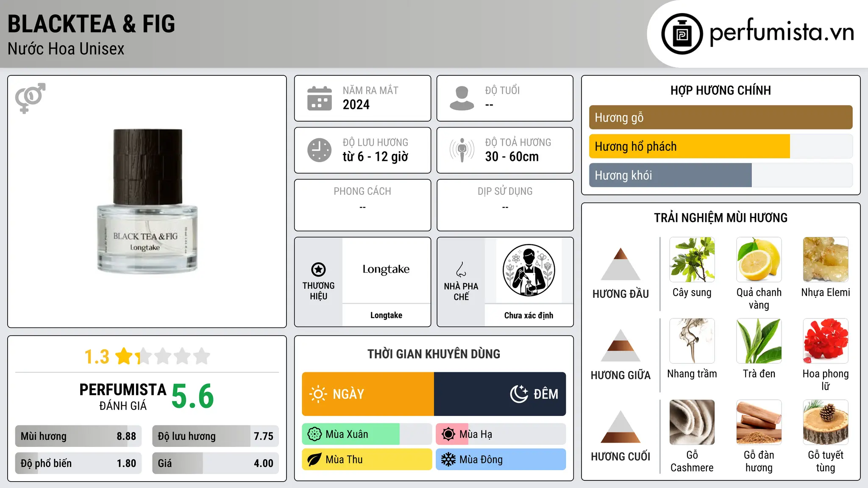Click the Chưa xác định perfumer label

point(529,315)
